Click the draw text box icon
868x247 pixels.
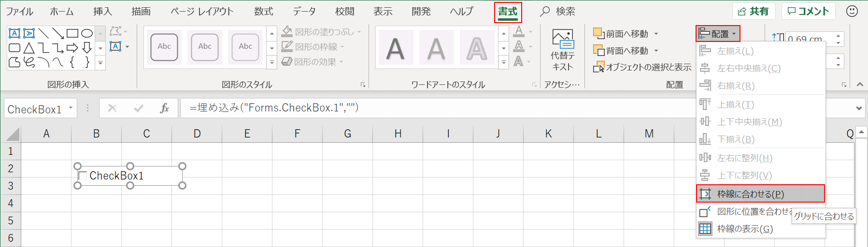115,47
